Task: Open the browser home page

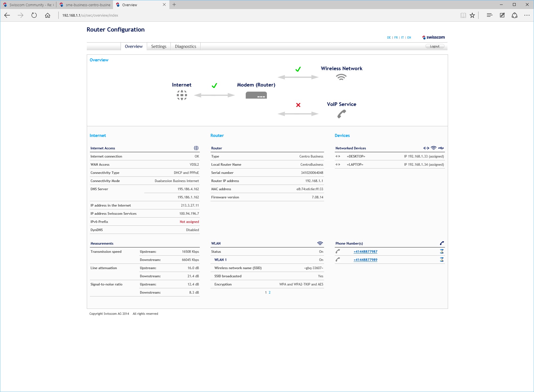Action: pos(48,15)
